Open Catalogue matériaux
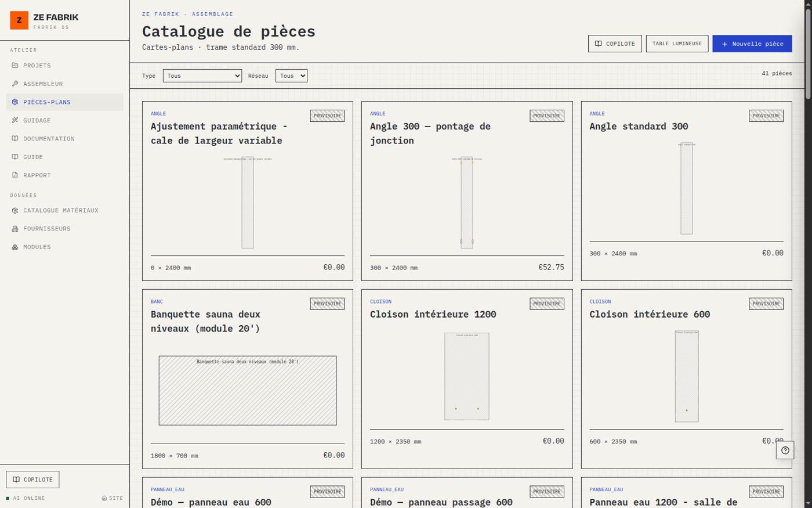This screenshot has width=812, height=508. click(x=65, y=210)
